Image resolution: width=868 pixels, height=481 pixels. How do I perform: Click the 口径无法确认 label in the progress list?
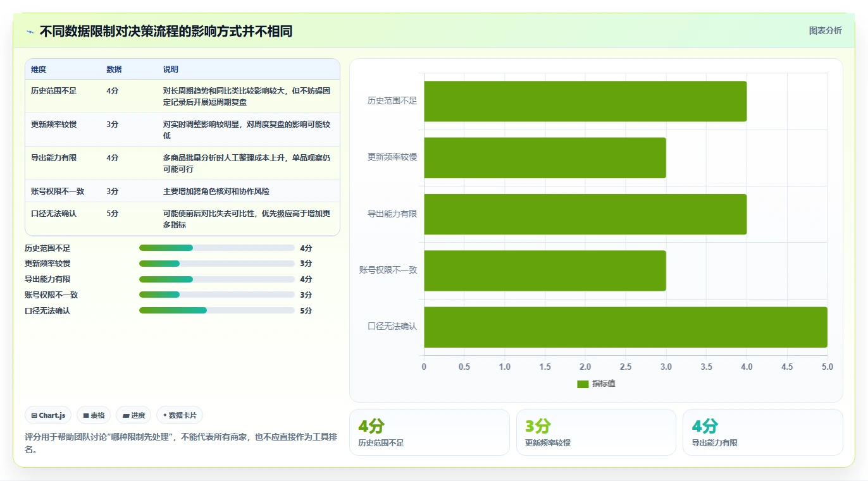[x=47, y=311]
